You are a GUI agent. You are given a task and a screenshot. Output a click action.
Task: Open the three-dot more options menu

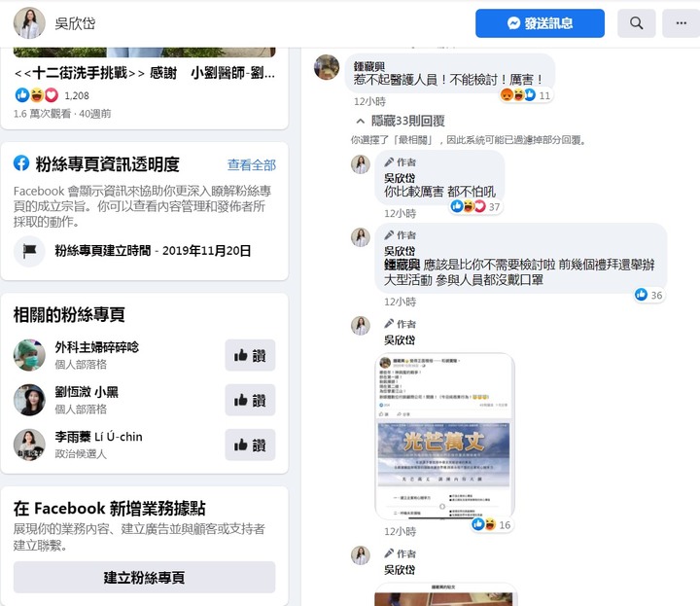pos(682,23)
